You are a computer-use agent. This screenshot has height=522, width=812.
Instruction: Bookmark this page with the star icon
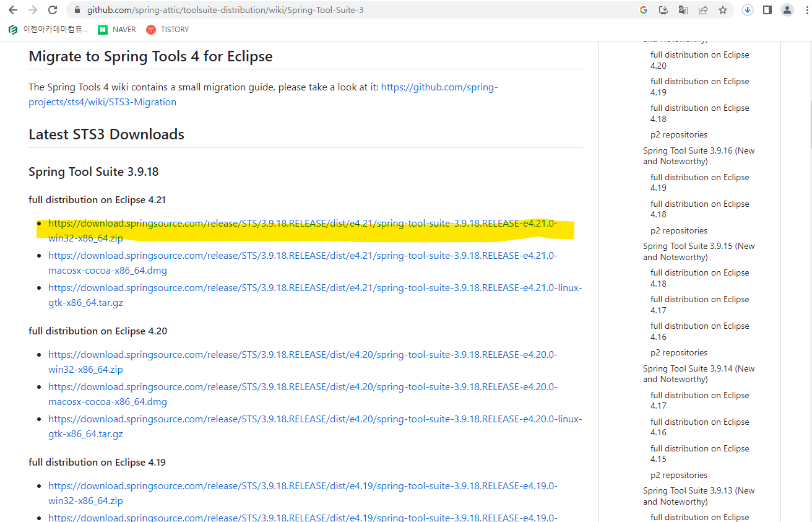723,10
